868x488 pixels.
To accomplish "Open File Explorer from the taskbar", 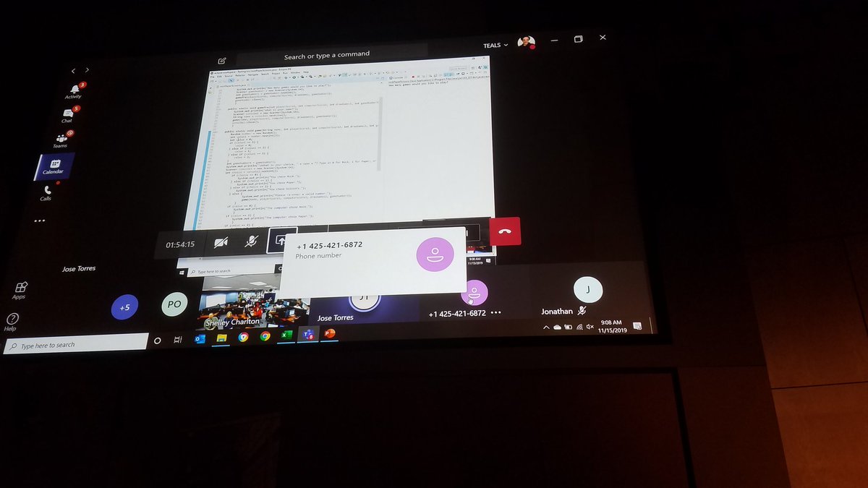I will tap(221, 338).
